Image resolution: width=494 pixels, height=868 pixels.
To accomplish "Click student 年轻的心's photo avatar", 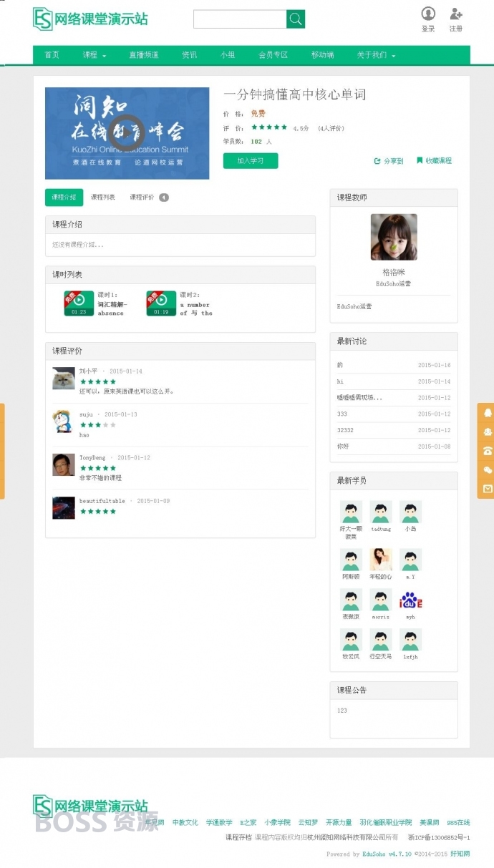I will [x=381, y=560].
